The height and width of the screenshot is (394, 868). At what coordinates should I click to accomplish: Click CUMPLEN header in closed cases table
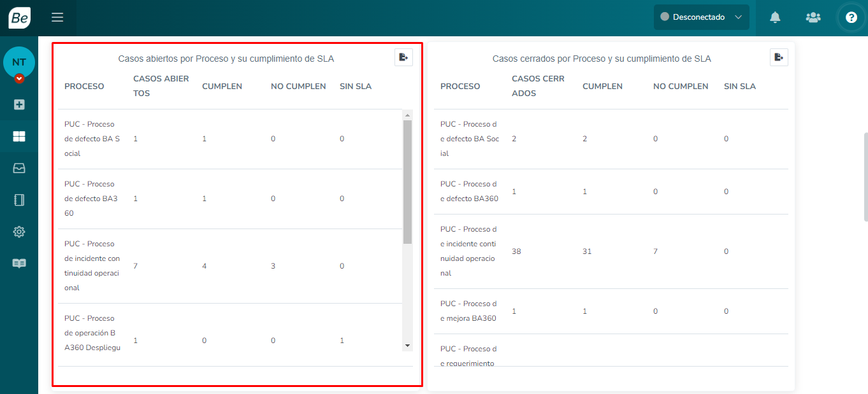(602, 86)
